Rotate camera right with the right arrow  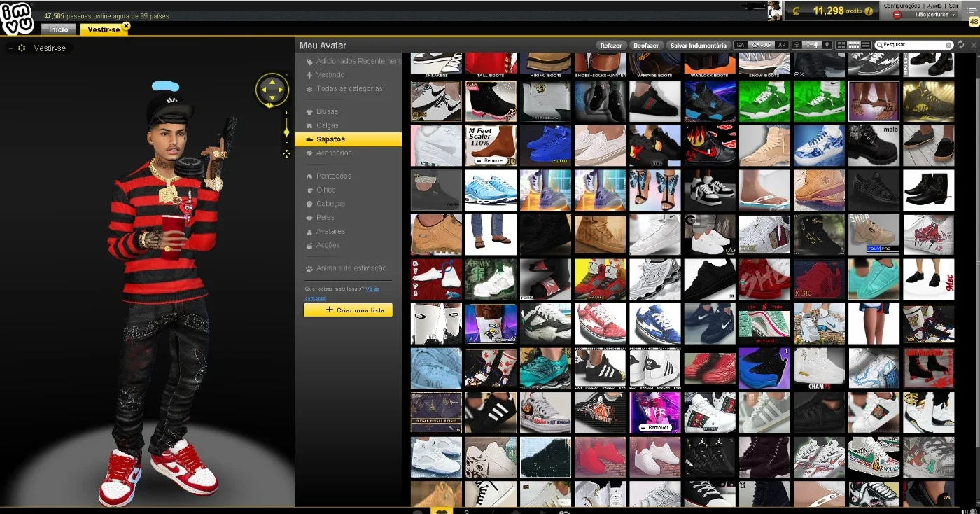(x=281, y=90)
